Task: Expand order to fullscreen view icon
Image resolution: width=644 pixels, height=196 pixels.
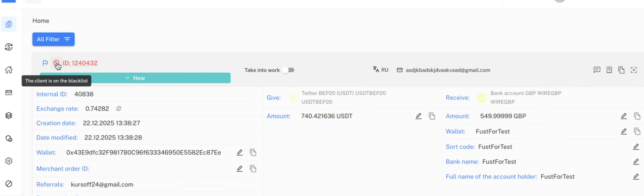Action: 634,70
